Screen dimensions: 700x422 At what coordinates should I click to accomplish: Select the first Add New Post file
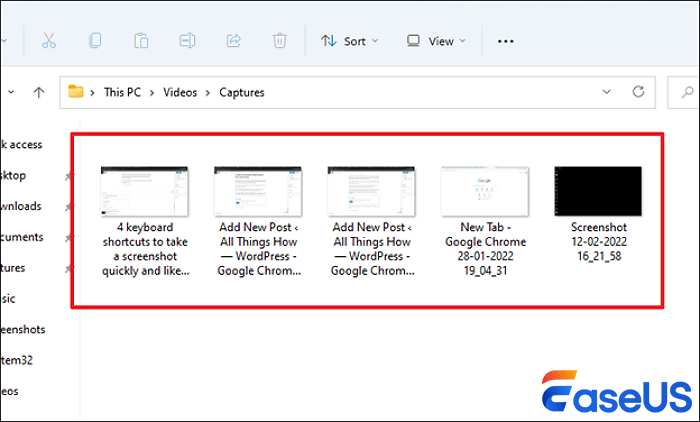[x=258, y=220]
